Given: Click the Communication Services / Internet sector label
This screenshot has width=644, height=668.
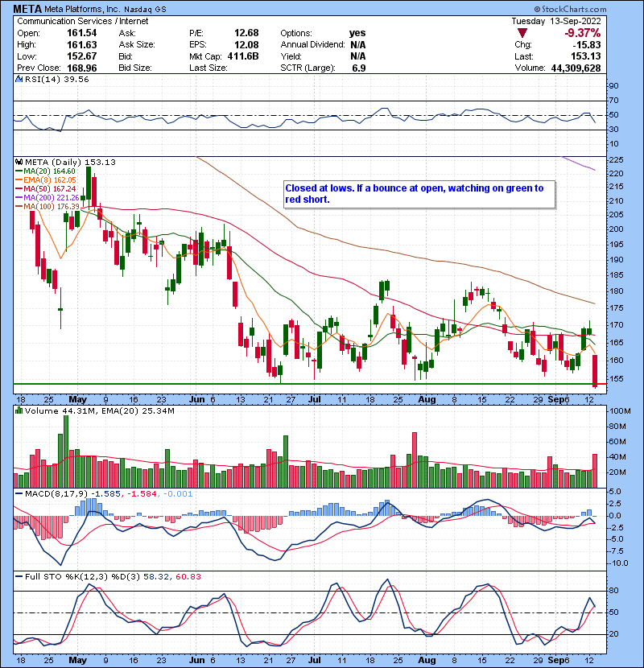Looking at the screenshot, I should point(83,21).
